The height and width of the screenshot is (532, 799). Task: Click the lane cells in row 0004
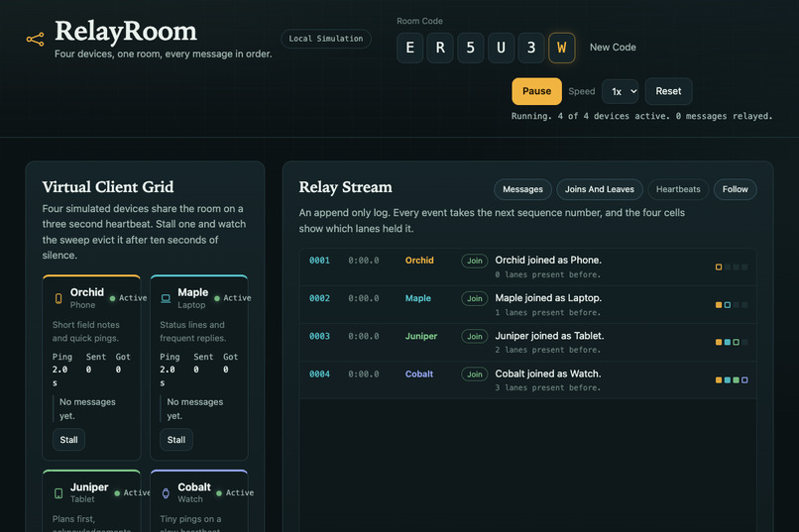click(x=732, y=380)
